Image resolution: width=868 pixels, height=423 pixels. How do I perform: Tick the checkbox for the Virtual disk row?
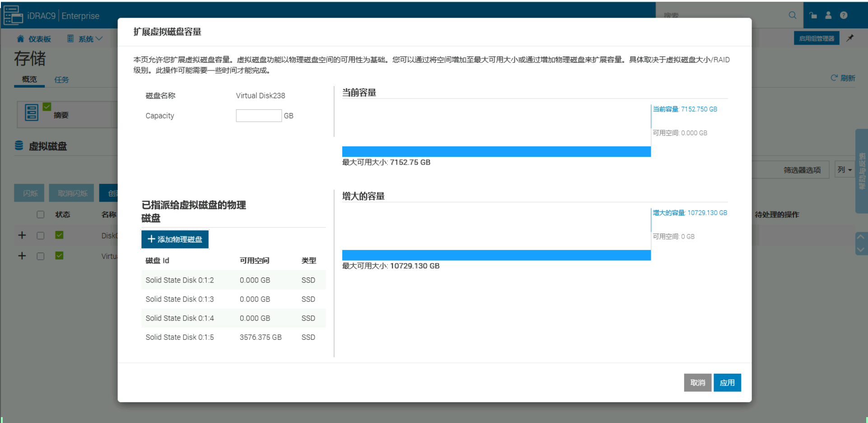(41, 256)
